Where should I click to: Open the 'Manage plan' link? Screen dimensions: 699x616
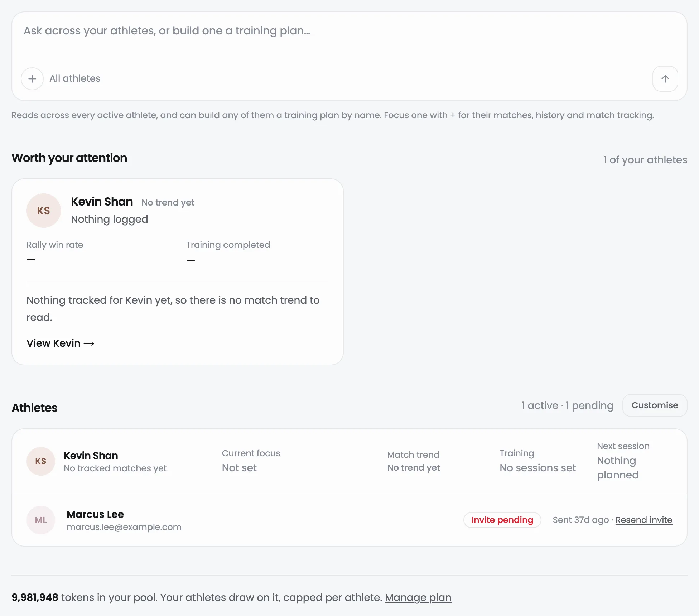click(x=418, y=597)
